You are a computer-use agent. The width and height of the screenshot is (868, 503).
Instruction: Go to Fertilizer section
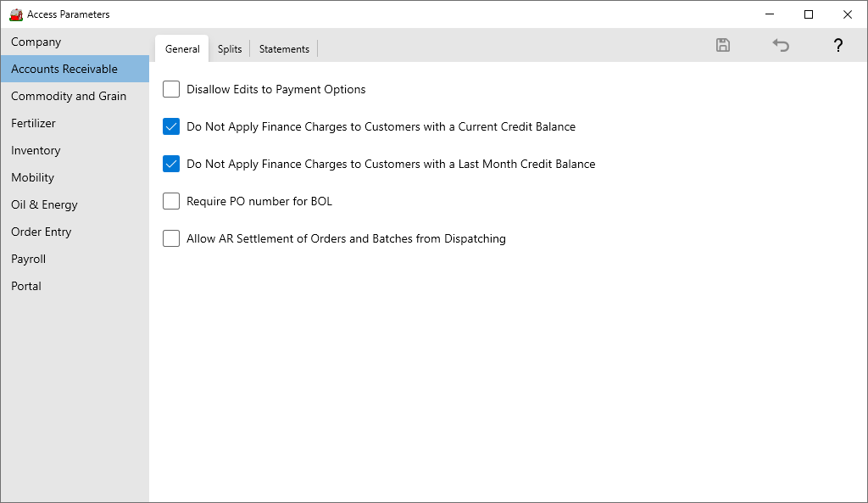pos(33,123)
